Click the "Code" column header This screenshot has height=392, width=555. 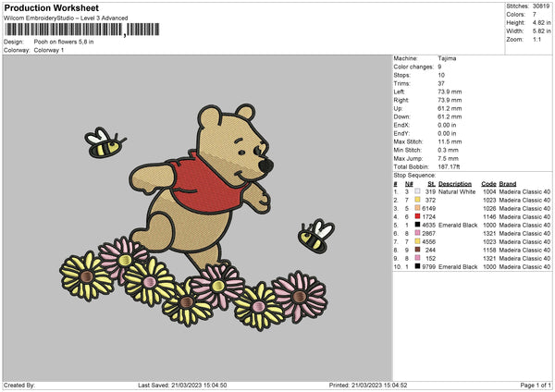tap(488, 184)
